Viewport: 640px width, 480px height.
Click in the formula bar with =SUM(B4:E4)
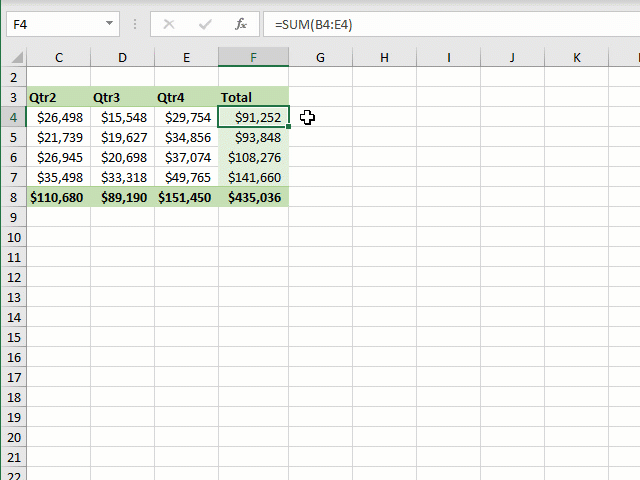pyautogui.click(x=440, y=24)
